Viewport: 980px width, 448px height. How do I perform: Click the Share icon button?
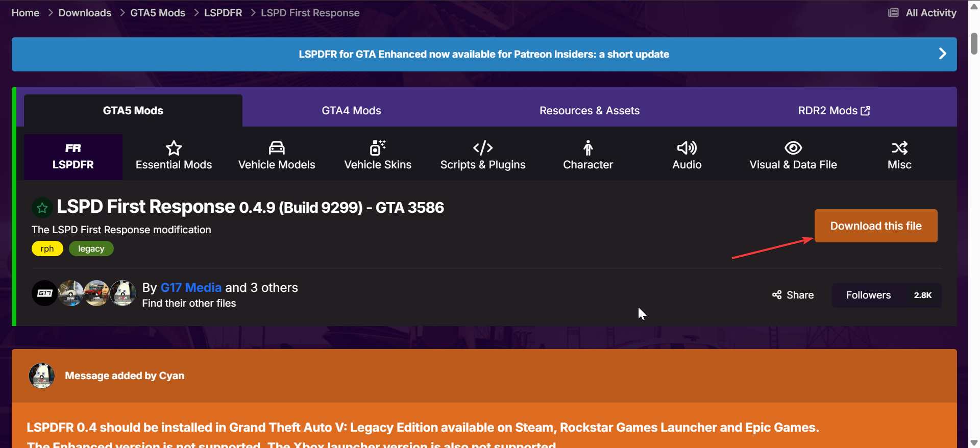click(x=777, y=295)
